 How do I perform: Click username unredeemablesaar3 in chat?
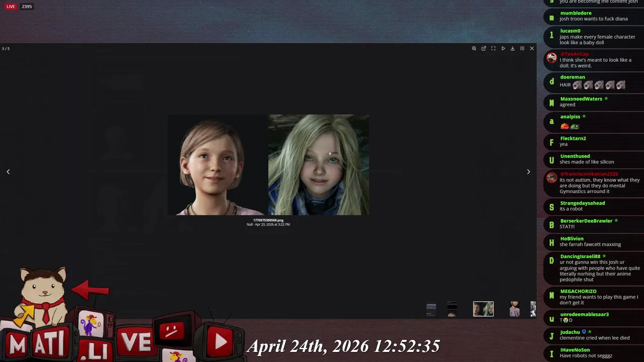coord(585,315)
